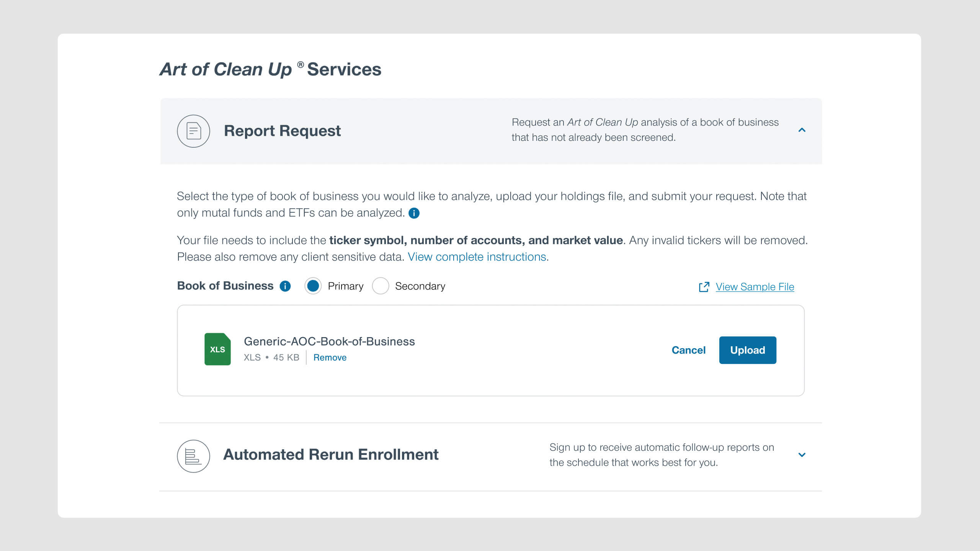Viewport: 980px width, 551px height.
Task: Select the Secondary radio button
Action: point(380,286)
